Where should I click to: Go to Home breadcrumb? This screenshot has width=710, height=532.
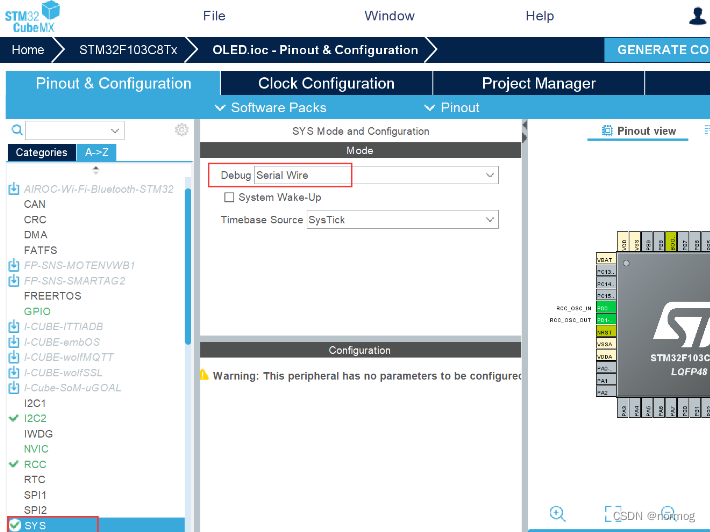(x=28, y=50)
